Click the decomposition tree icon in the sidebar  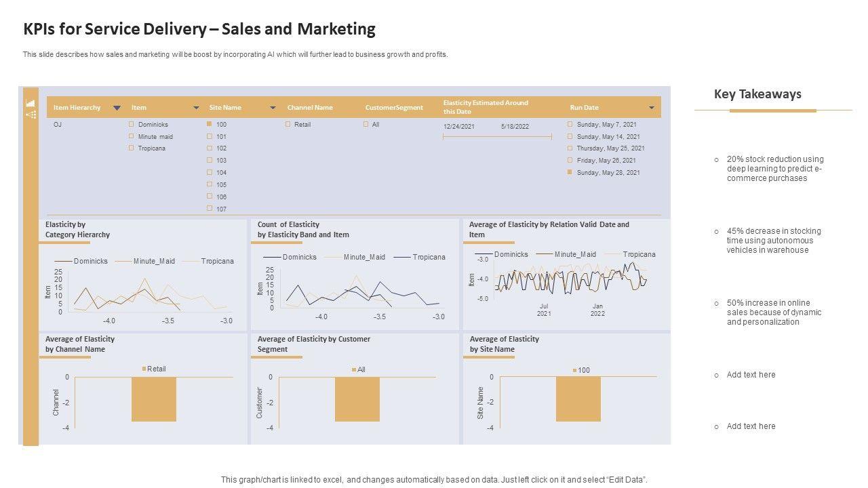click(31, 115)
